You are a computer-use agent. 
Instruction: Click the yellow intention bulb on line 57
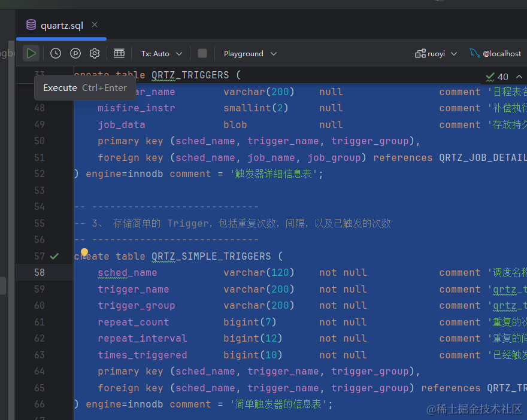(84, 252)
